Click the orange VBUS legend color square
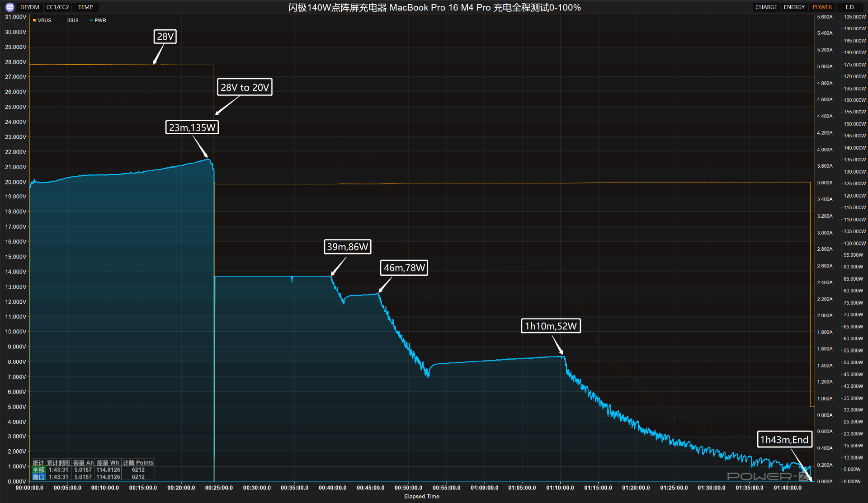Viewport: 868px width, 503px height. tap(34, 20)
